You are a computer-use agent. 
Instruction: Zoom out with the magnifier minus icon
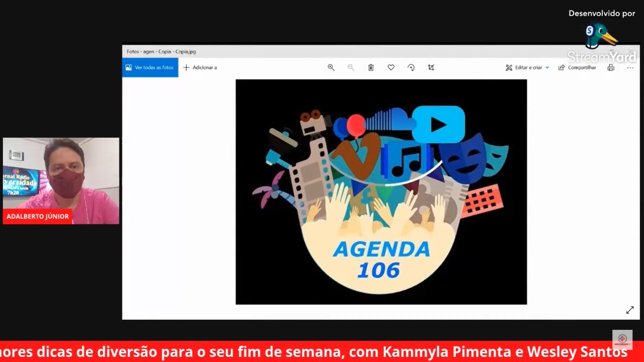click(351, 67)
